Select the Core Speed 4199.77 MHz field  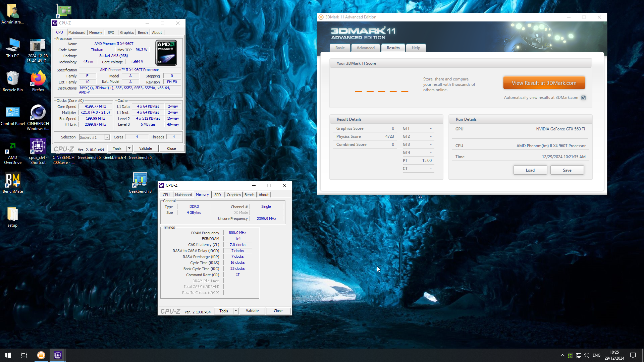[x=95, y=107]
